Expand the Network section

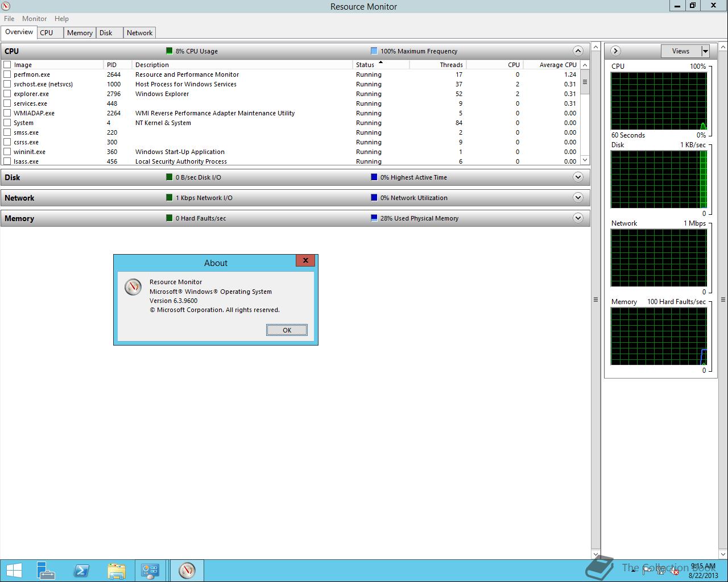(x=578, y=197)
